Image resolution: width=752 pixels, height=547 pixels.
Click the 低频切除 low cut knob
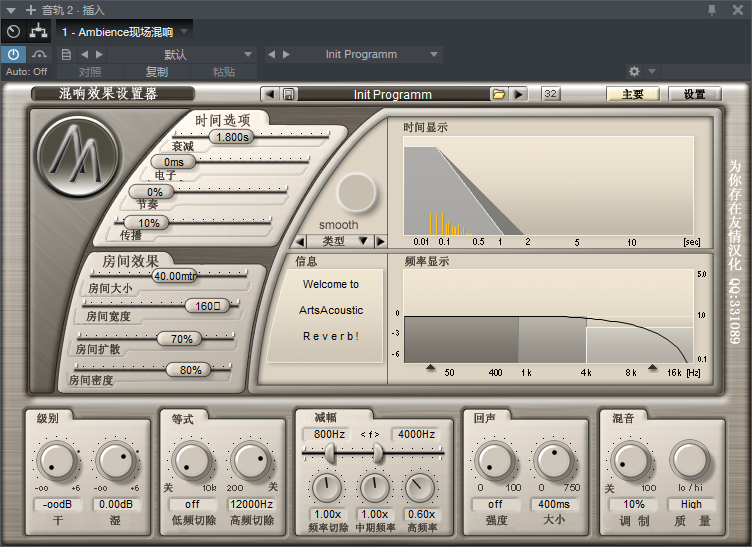(192, 460)
